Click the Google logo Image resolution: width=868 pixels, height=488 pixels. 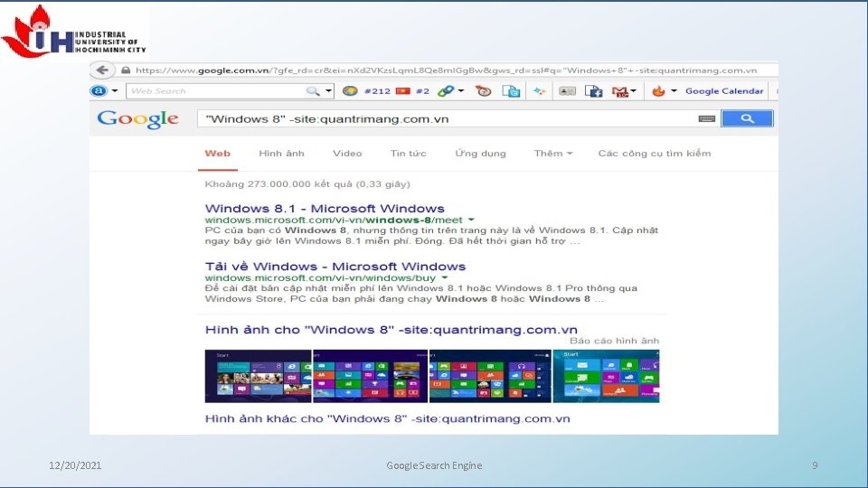tap(137, 119)
